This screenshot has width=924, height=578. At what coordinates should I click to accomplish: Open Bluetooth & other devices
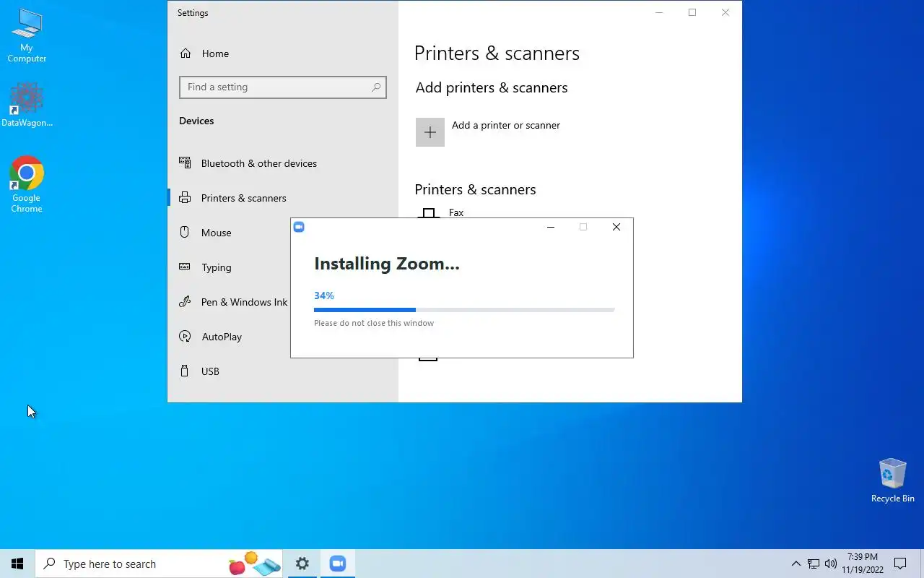[283, 163]
